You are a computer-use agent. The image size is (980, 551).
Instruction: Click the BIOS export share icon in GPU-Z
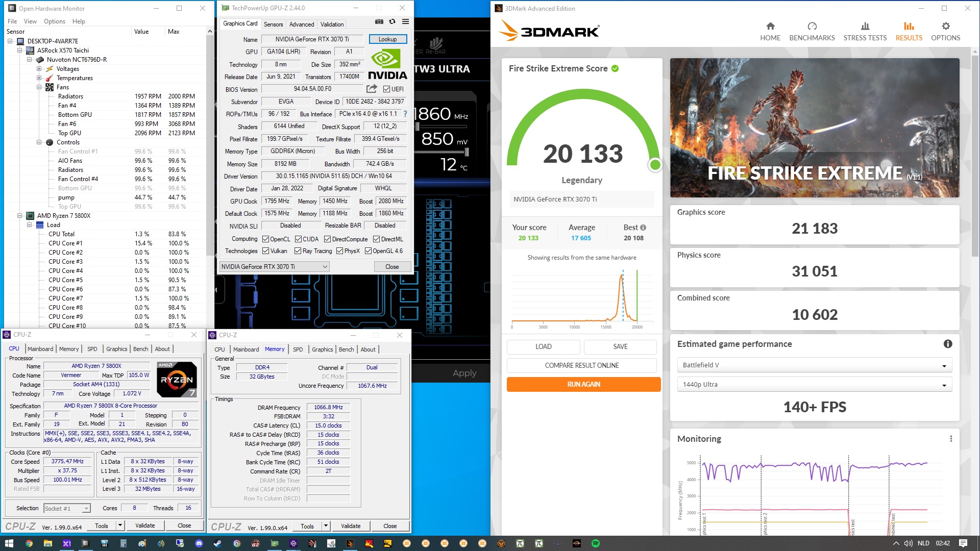(x=372, y=89)
